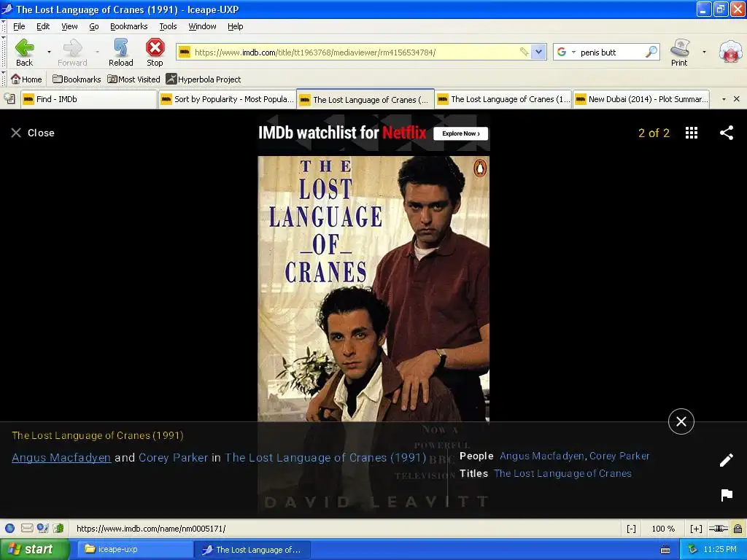747x560 pixels.
Task: Open new tab using tab strip icon
Action: (x=9, y=99)
